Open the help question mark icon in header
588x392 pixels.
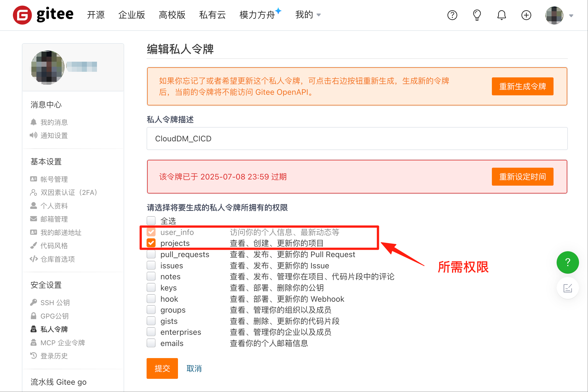coord(452,15)
